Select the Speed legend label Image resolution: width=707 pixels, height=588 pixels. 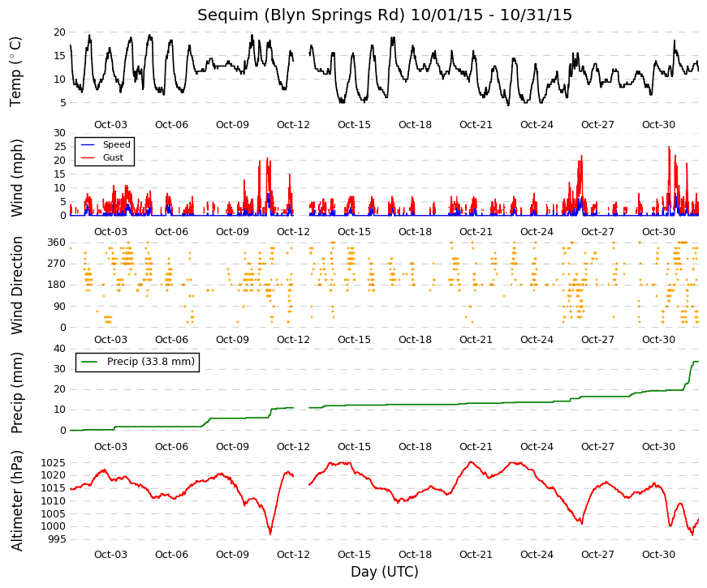[116, 144]
